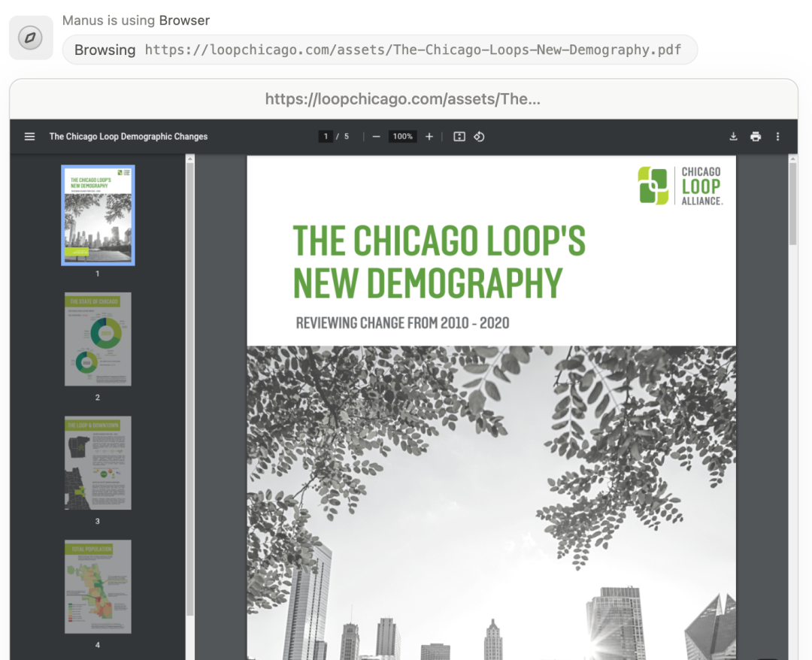Click the Chicago Loop Alliance logo
This screenshot has width=812, height=660.
pyautogui.click(x=680, y=186)
